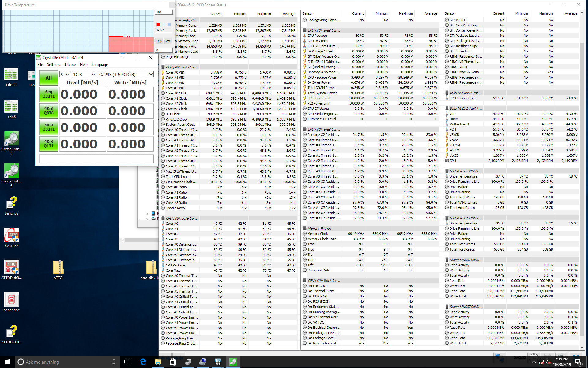Expand the tree node behind CrystalDiskMark

(147, 213)
